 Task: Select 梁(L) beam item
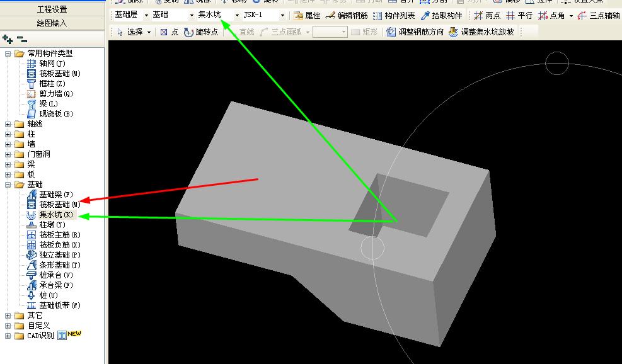point(43,104)
